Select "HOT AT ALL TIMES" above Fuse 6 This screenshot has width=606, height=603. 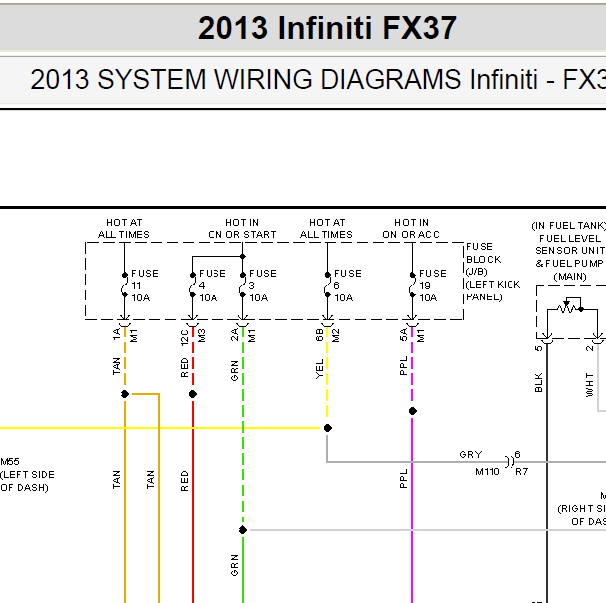point(327,228)
